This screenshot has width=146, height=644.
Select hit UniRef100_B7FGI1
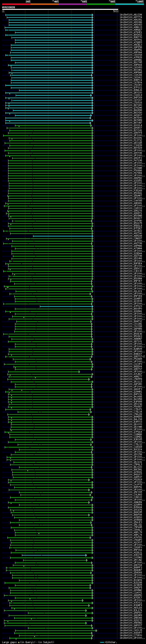131,87
